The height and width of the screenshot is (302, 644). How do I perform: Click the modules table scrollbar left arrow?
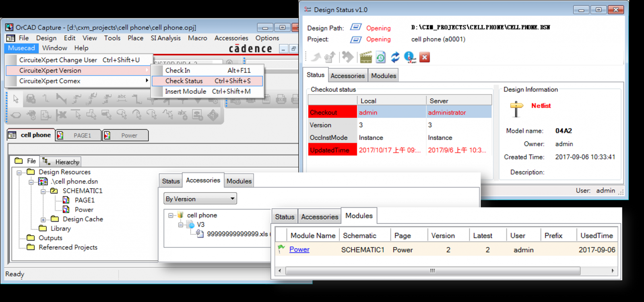tap(280, 271)
